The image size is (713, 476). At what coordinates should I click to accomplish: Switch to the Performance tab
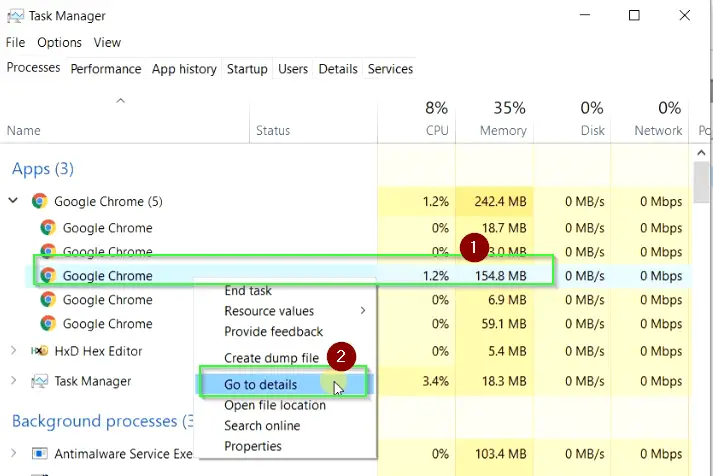pos(106,69)
